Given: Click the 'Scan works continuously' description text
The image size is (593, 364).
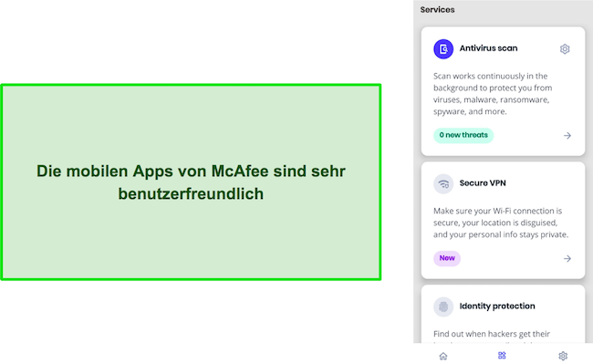Looking at the screenshot, I should [x=493, y=94].
